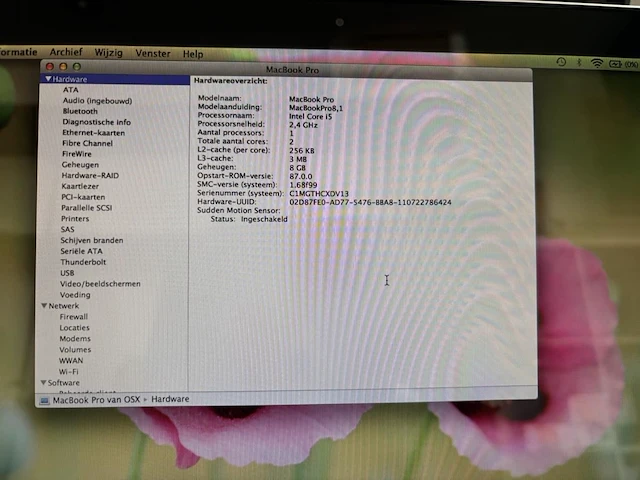Select Voeding item
The width and height of the screenshot is (640, 480).
click(x=75, y=295)
